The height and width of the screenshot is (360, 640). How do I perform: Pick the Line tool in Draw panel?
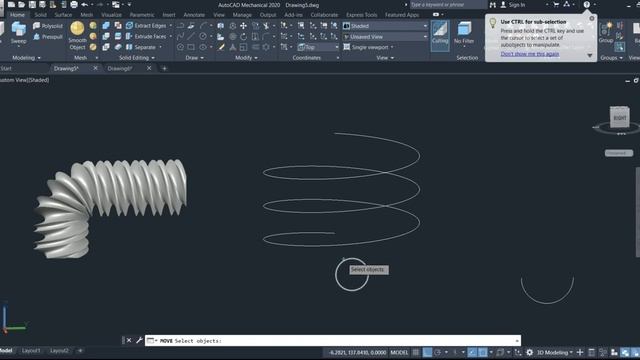click(191, 36)
